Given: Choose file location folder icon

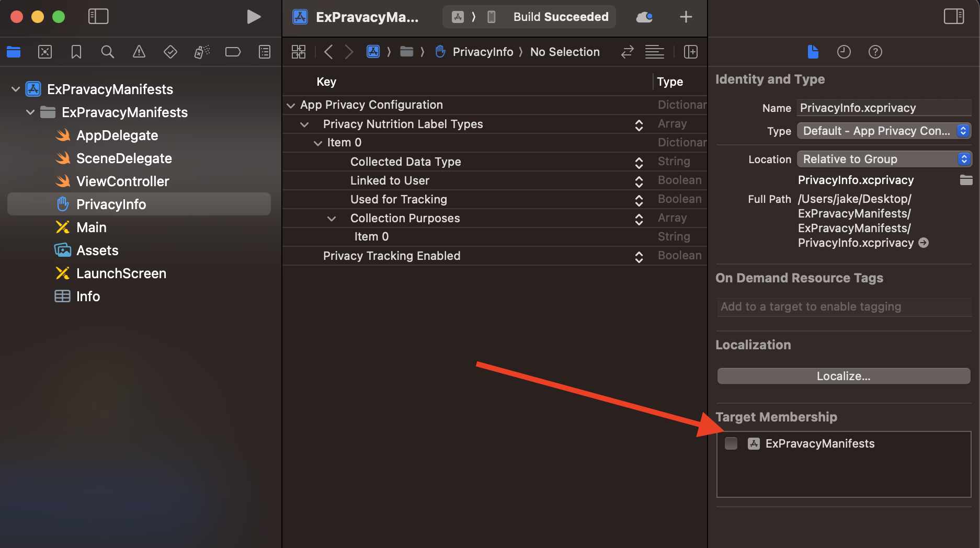Looking at the screenshot, I should tap(966, 180).
